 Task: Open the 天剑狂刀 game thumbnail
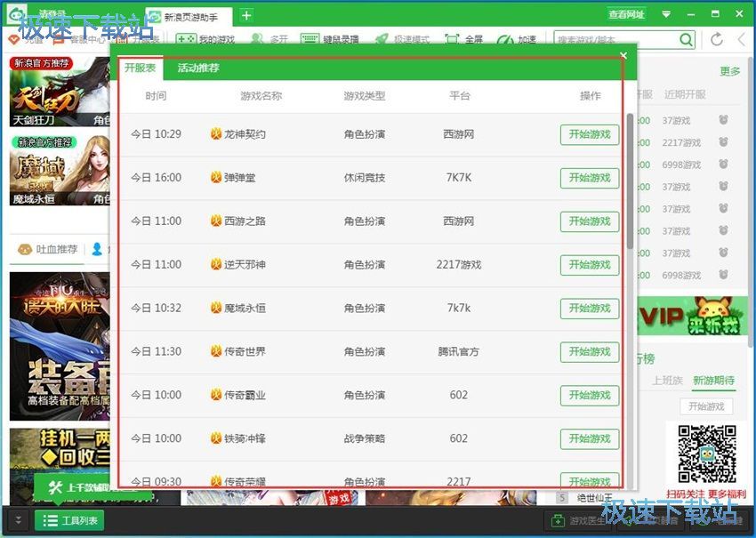[x=60, y=92]
